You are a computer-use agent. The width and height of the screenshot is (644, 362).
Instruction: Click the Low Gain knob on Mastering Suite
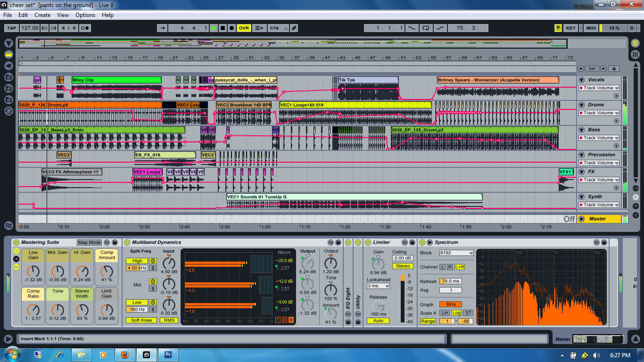tap(33, 271)
